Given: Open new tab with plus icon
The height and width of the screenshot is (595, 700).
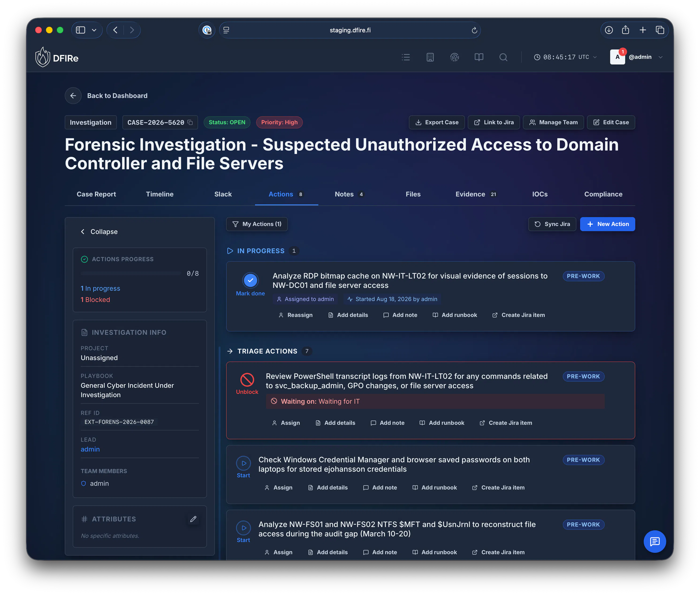Looking at the screenshot, I should coord(643,30).
